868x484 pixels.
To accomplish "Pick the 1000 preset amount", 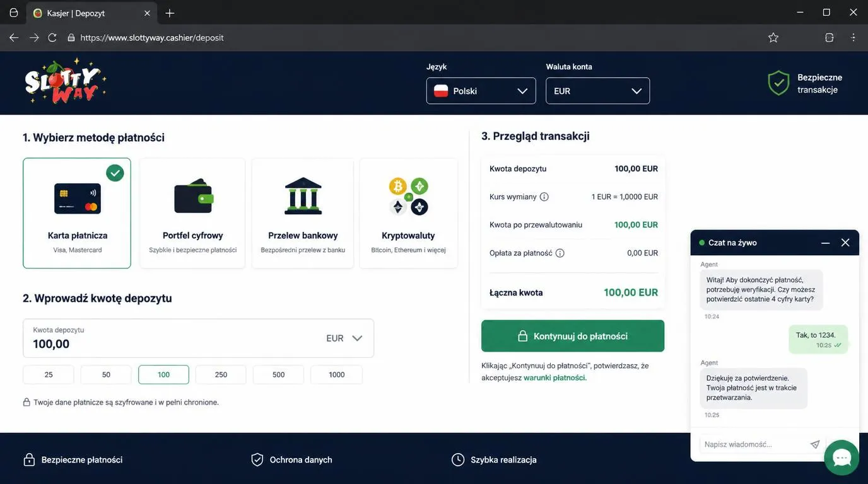I will (x=336, y=374).
